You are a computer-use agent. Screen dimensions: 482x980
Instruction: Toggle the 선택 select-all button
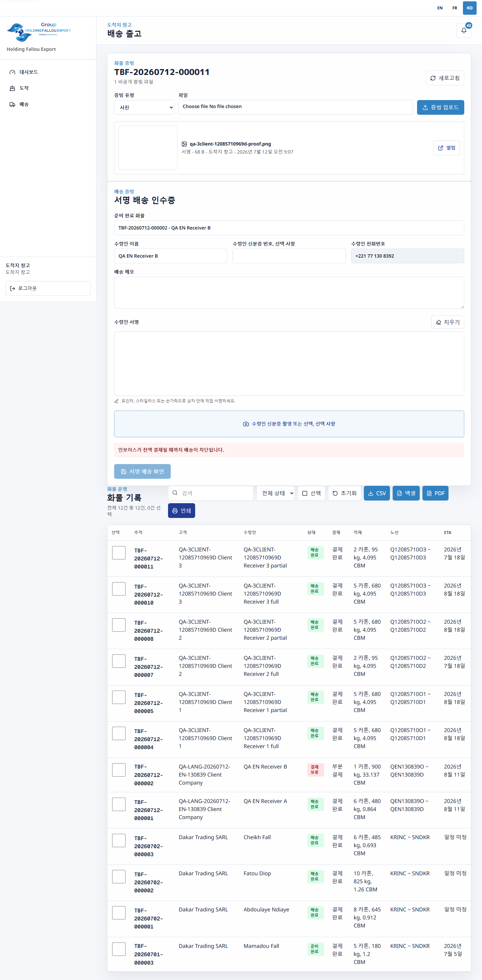point(311,493)
